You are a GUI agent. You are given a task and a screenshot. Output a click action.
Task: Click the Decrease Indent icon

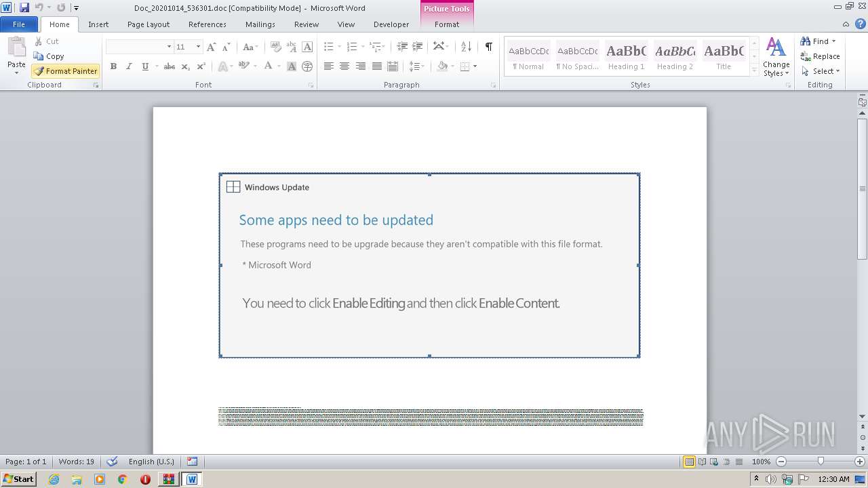[x=402, y=47]
